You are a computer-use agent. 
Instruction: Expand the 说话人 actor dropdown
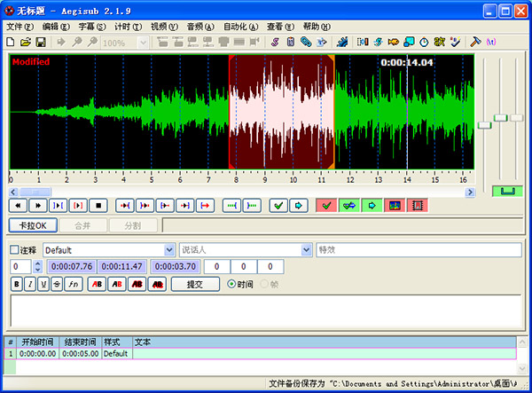[x=307, y=250]
